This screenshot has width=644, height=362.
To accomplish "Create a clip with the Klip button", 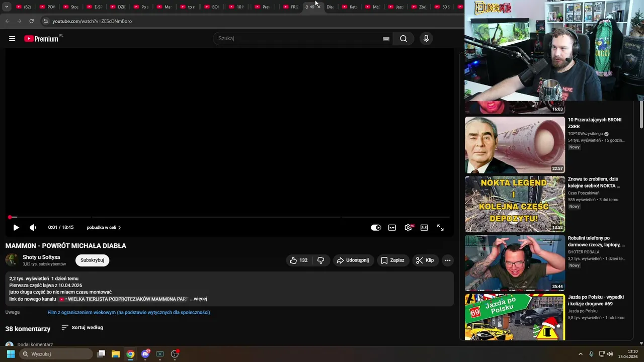I will coord(425,260).
